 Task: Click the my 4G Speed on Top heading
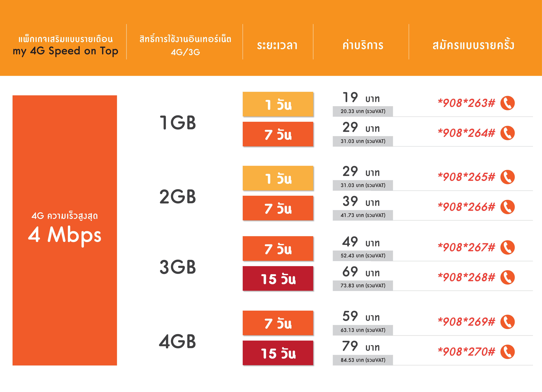65,51
